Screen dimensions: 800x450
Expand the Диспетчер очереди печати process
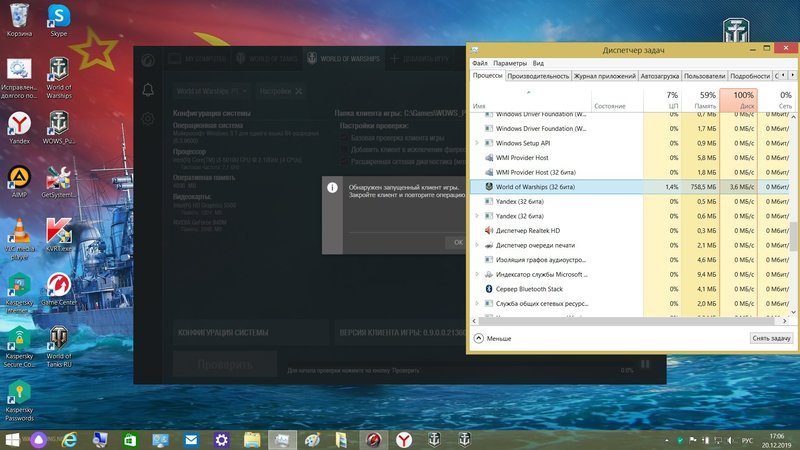coord(477,245)
